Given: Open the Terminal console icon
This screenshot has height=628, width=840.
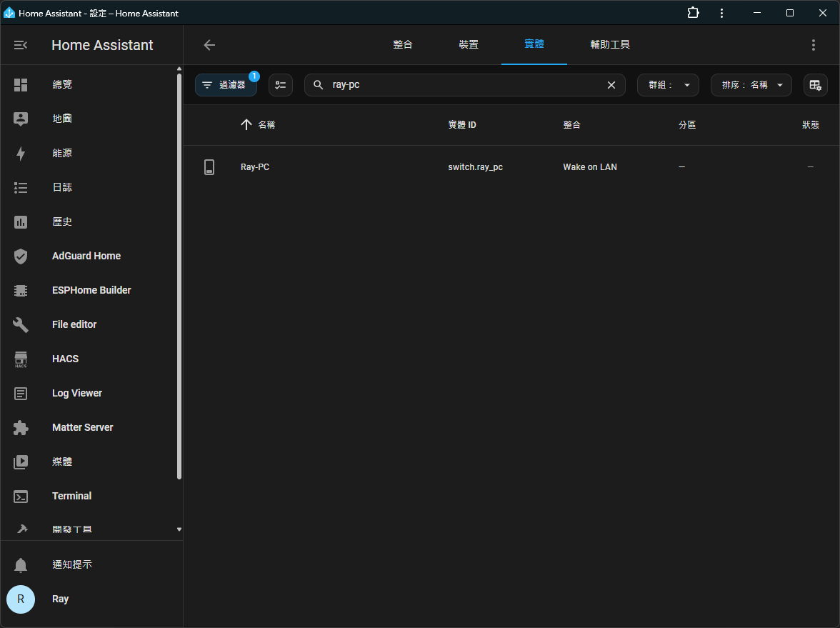Looking at the screenshot, I should pos(20,496).
